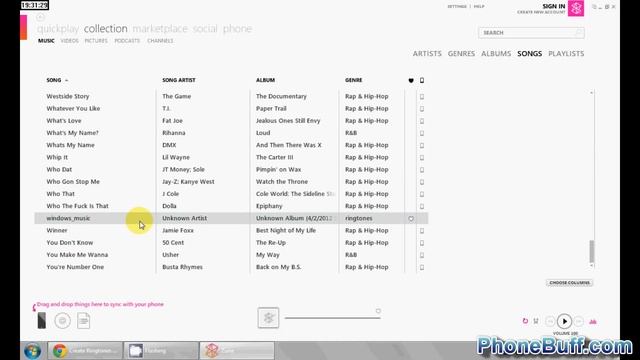Switch to the CHANNELS tab
Screen dimensions: 640x360
(160, 41)
